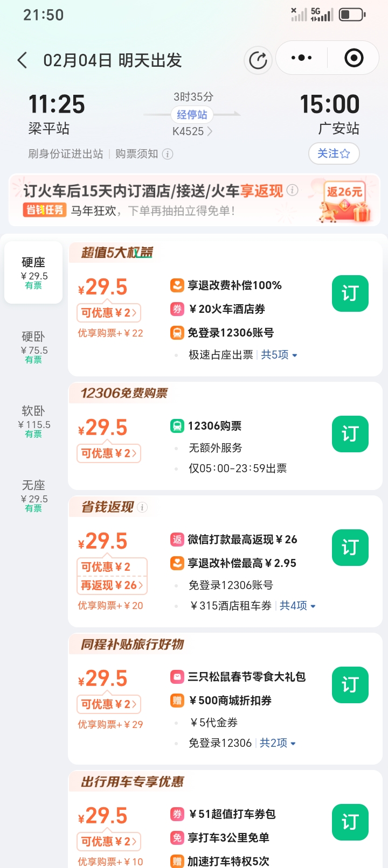The height and width of the screenshot is (868, 388).
Task: Open the three-dot more menu
Action: point(301,58)
